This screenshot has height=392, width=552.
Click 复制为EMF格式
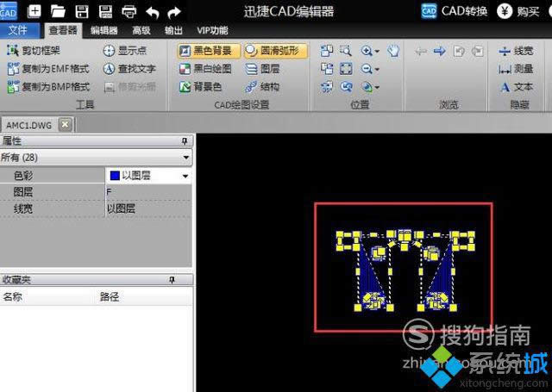(48, 69)
